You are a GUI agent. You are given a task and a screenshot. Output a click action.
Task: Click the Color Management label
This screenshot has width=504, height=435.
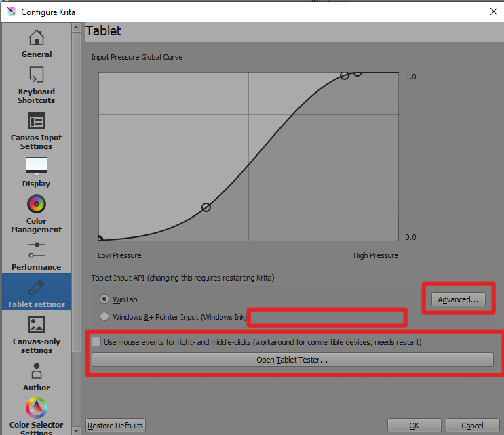point(37,225)
